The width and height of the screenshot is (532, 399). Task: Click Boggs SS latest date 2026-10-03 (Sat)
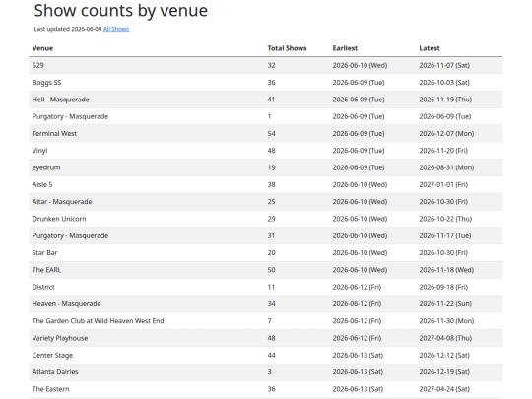pos(444,83)
